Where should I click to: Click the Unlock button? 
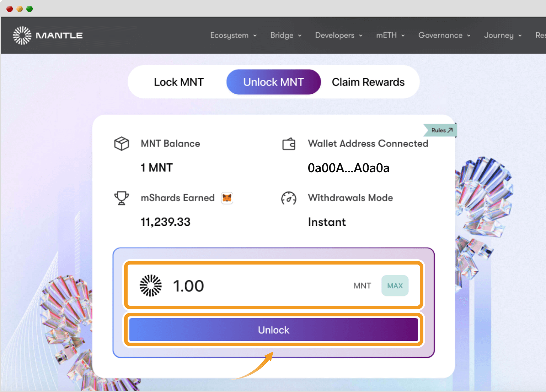tap(274, 330)
